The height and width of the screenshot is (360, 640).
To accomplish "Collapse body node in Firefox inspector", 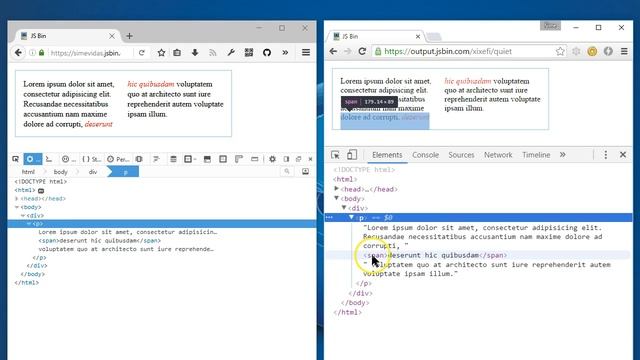I will [17, 207].
